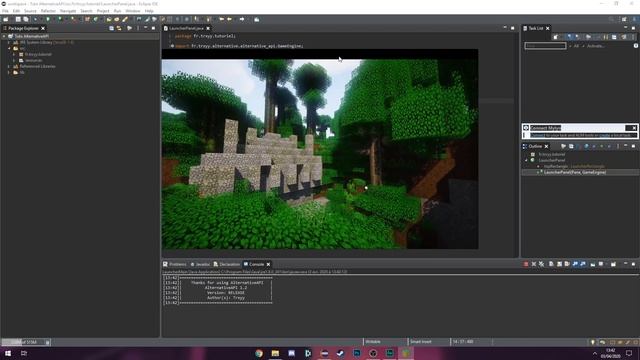Toggle Link with Editor in Package Explorer
Image resolution: width=640 pixels, height=360 pixels.
(x=119, y=28)
